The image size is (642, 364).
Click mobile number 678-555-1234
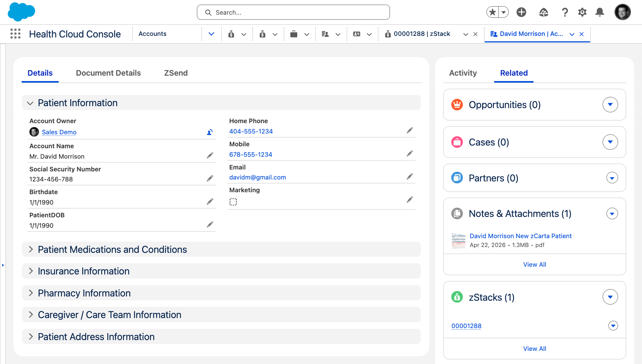(x=251, y=154)
